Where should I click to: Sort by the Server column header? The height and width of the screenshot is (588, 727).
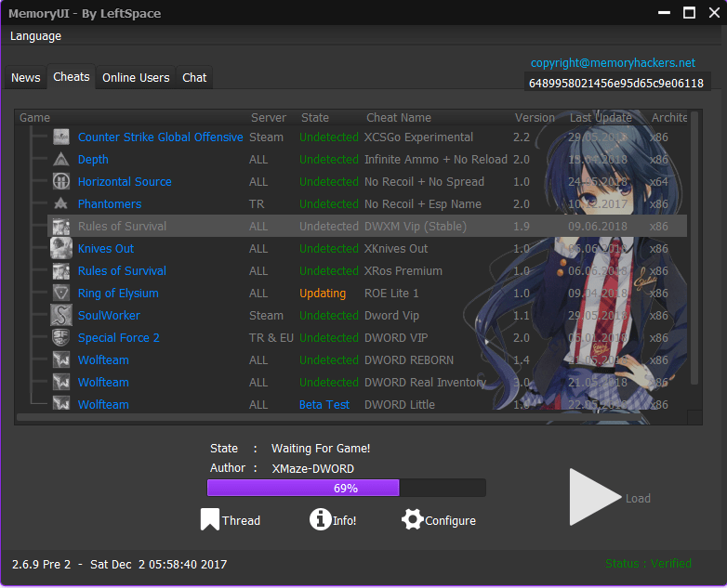[269, 118]
